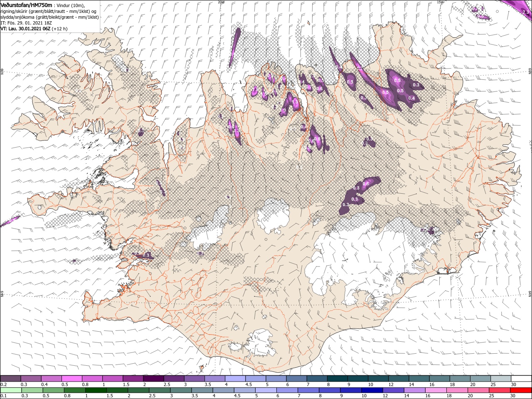
Task: Click the 'rigning/skúrir' legend description line
Action: click(x=49, y=11)
